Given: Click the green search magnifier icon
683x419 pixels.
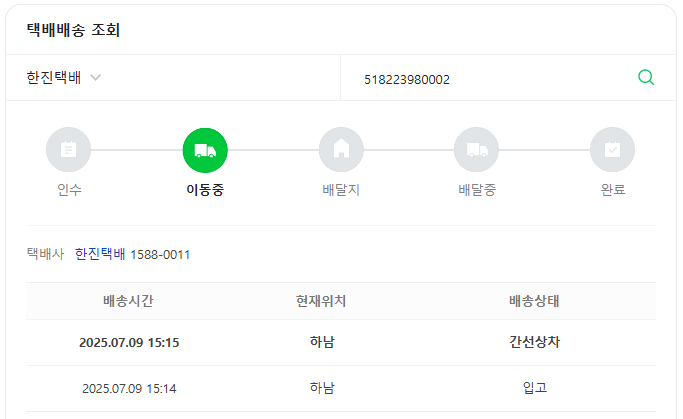Looking at the screenshot, I should [x=646, y=78].
